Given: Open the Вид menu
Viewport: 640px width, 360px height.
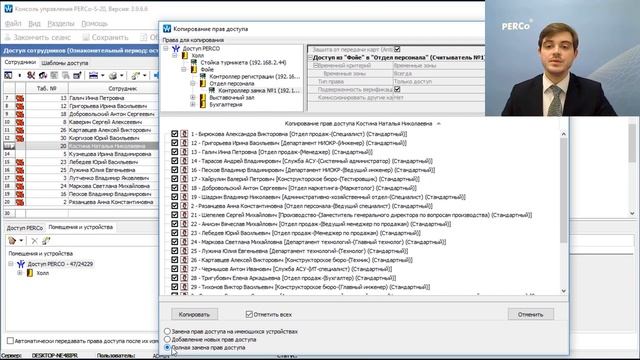Looking at the screenshot, I should pos(34,24).
